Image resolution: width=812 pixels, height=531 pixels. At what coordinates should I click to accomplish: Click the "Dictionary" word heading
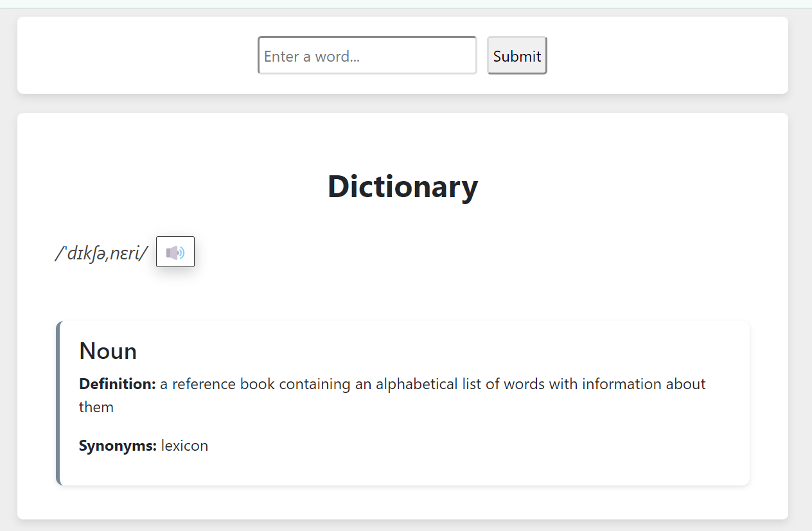[403, 186]
